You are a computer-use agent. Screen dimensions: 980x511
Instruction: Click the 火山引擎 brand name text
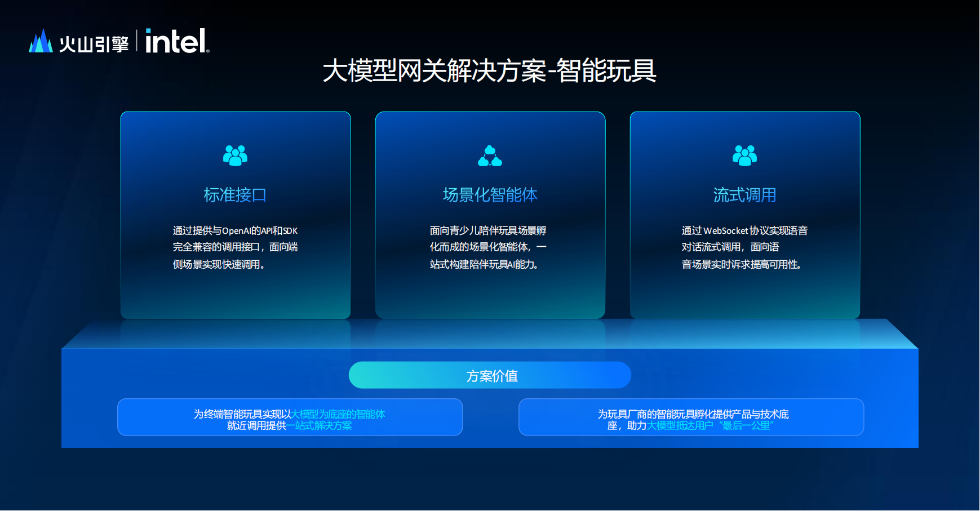pos(94,44)
